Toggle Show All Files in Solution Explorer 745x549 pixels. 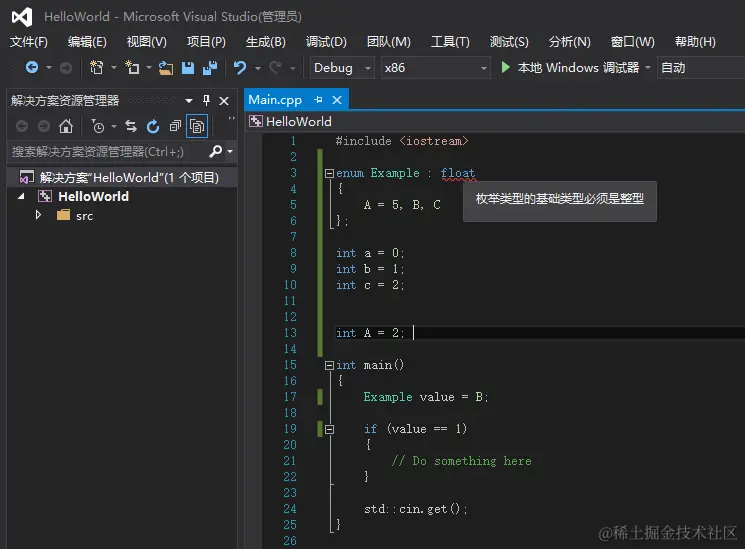point(197,126)
